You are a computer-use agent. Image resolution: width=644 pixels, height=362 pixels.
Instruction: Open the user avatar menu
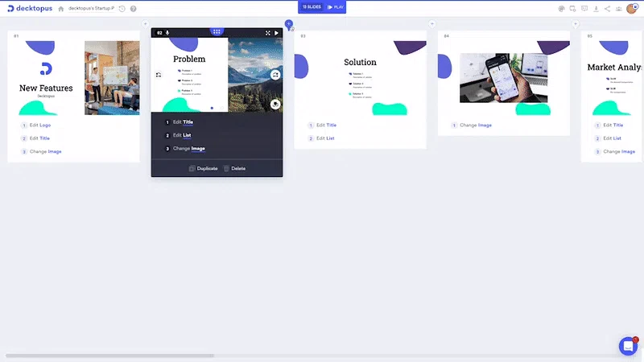[632, 9]
